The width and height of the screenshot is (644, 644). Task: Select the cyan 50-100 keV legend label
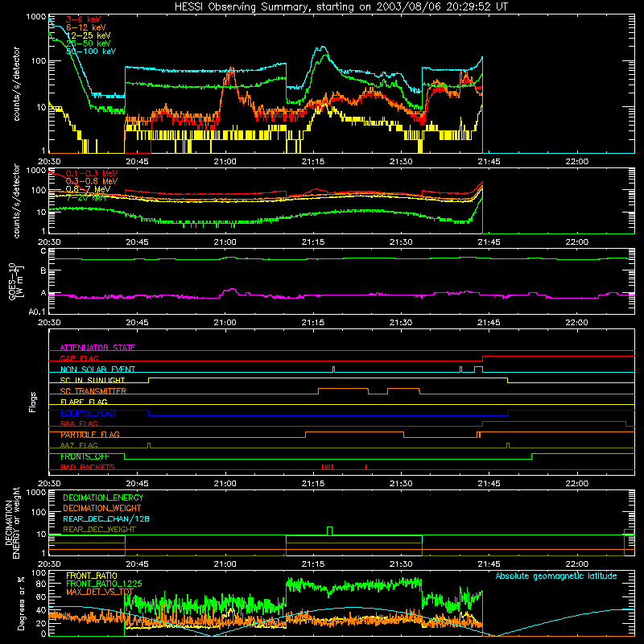[x=91, y=52]
